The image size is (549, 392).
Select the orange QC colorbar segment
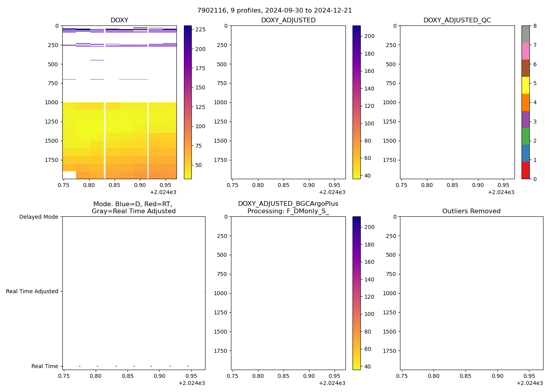click(525, 102)
